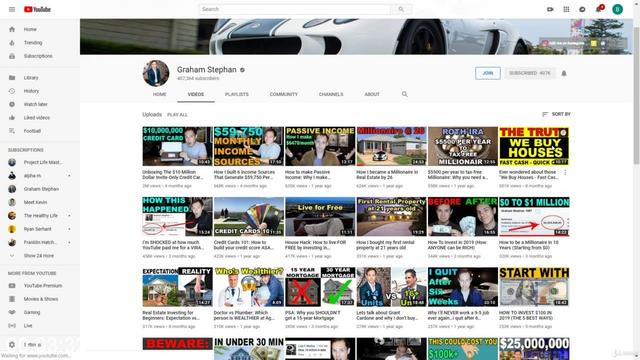
Task: Open $10,000,000 Credit Card video thumbnail
Action: (178, 146)
